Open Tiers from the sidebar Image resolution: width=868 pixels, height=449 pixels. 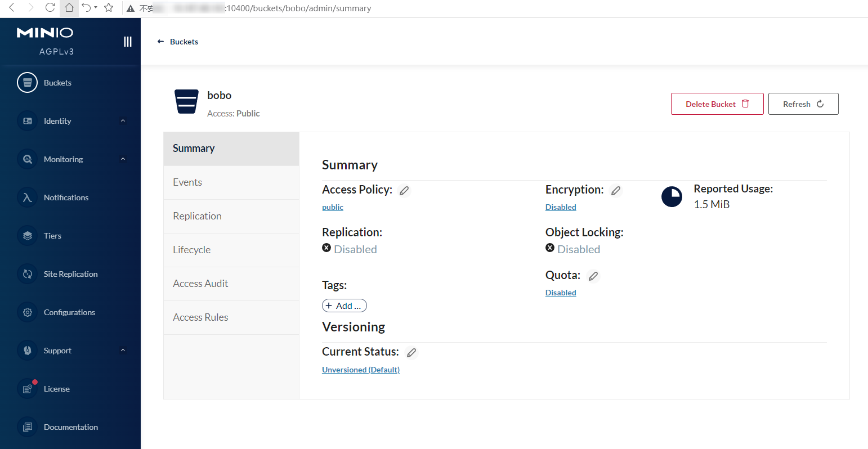[52, 236]
